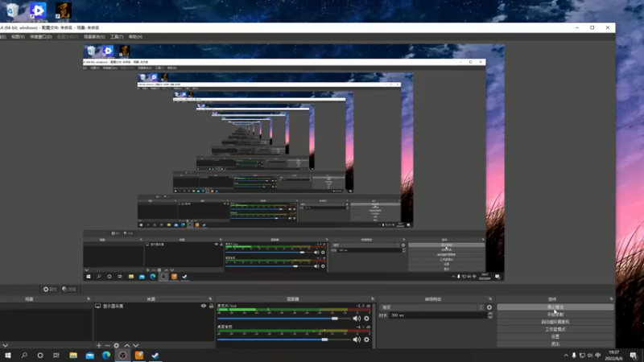
Task: Pop out the sources (来源) dock
Action: pyautogui.click(x=210, y=299)
